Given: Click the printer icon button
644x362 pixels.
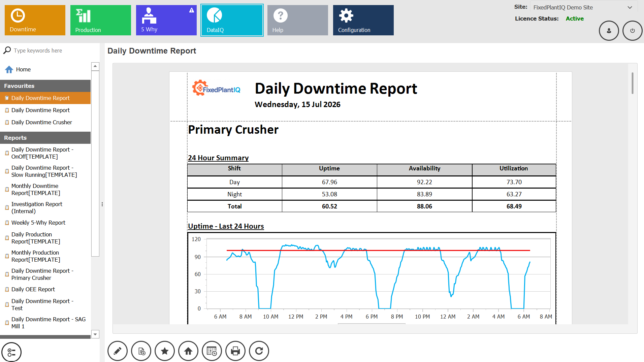Looking at the screenshot, I should point(235,351).
